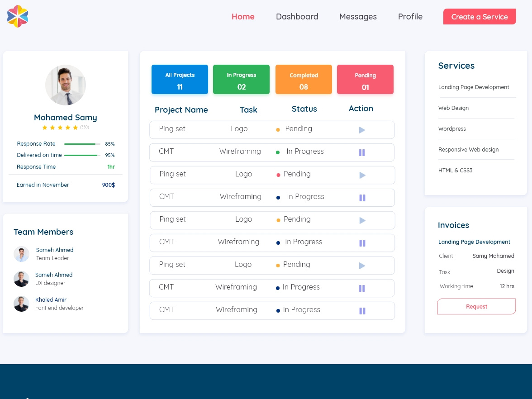Viewport: 532px width, 399px height.
Task: Pause the first CMT Wireframing task
Action: tap(362, 152)
